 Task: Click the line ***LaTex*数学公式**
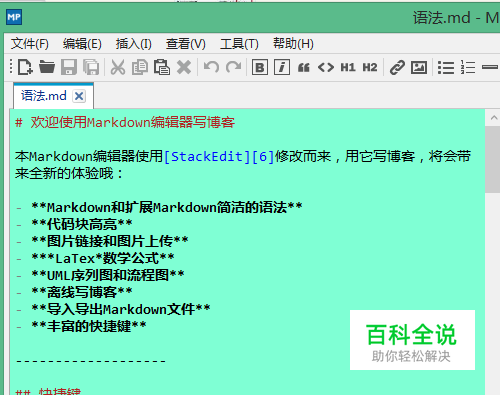[x=103, y=258]
